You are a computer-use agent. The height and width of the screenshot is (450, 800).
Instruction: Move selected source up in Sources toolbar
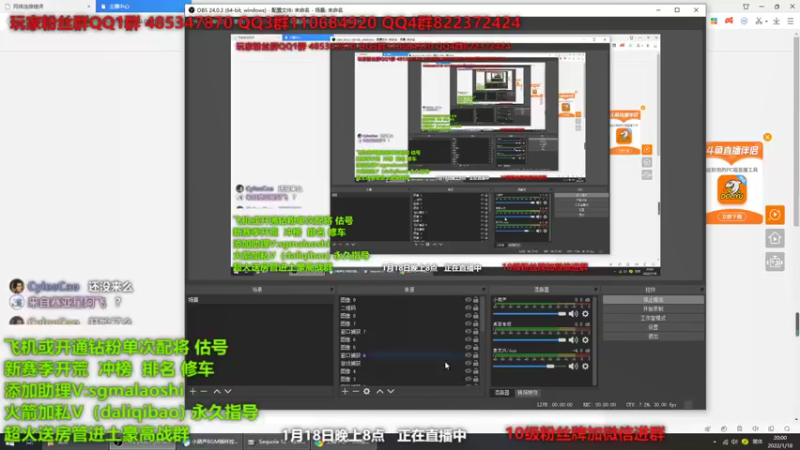[x=380, y=391]
